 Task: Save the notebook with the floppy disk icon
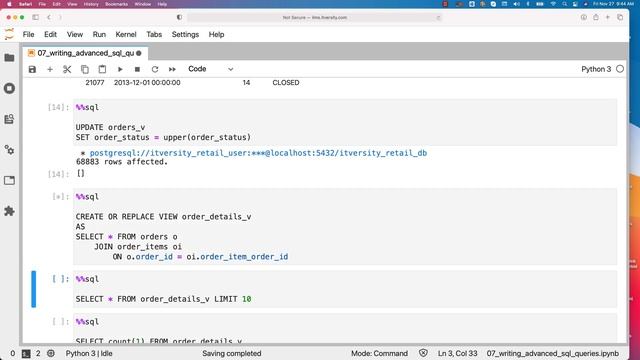coord(32,69)
